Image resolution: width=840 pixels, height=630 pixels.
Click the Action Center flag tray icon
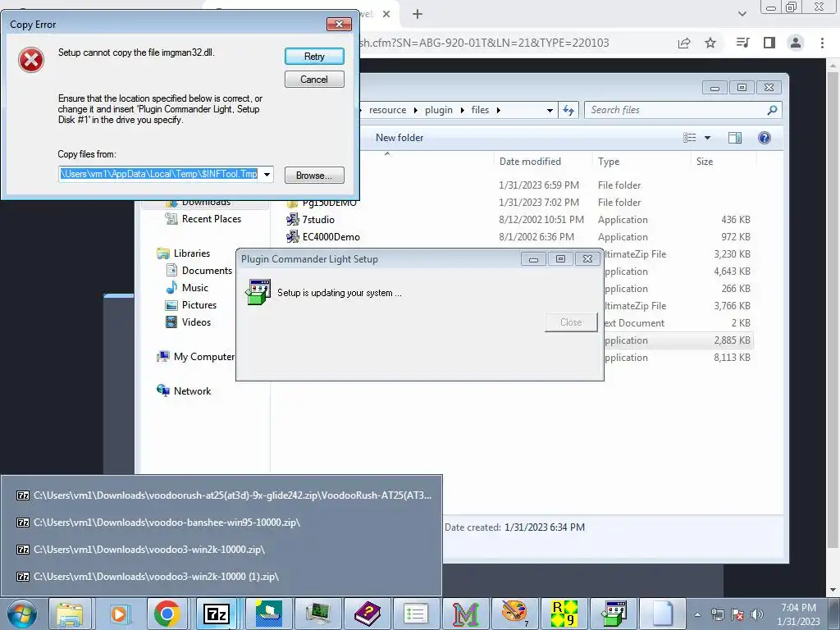tap(737, 614)
